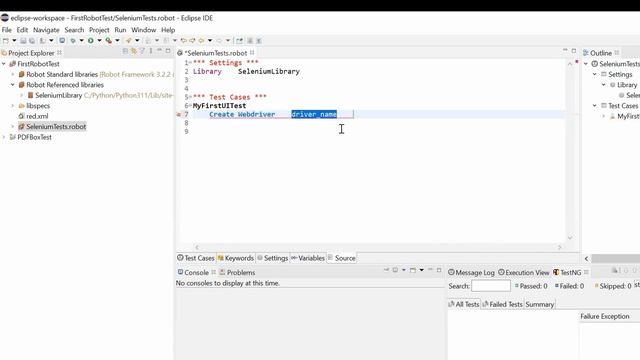Click the Debug bug toolbar icon
This screenshot has width=640, height=360.
[x=73, y=40]
